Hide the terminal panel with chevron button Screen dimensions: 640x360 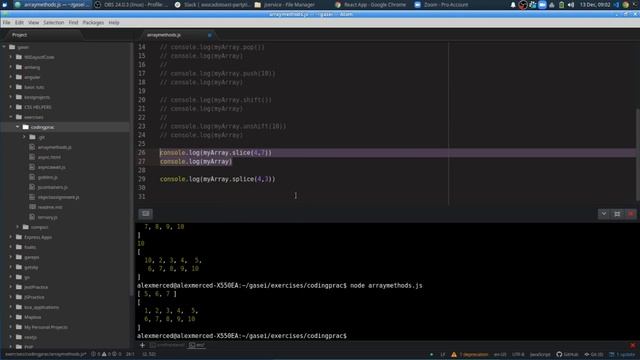tap(604, 214)
